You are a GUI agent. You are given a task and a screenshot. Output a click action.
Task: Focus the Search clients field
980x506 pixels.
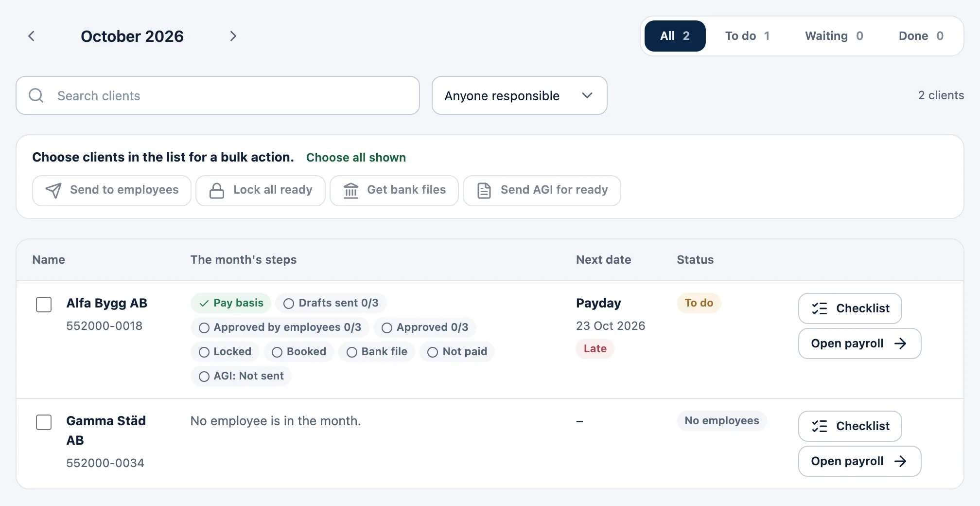[218, 95]
